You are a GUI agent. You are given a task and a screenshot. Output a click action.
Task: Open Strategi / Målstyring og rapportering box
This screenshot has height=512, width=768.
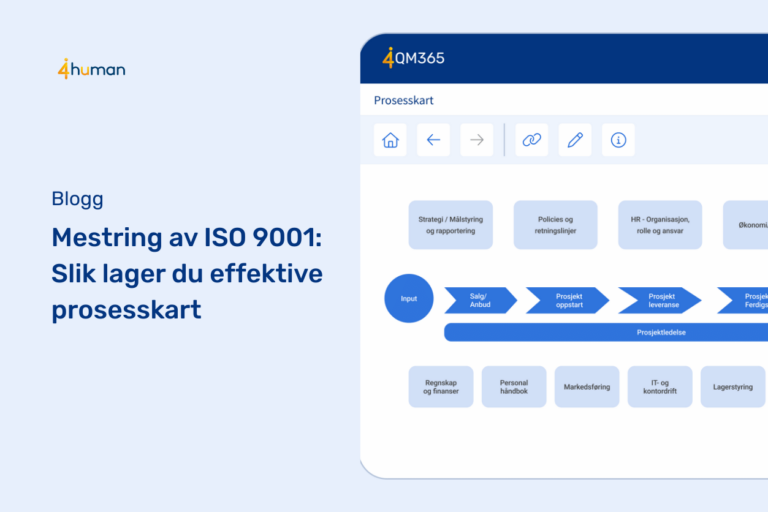451,225
